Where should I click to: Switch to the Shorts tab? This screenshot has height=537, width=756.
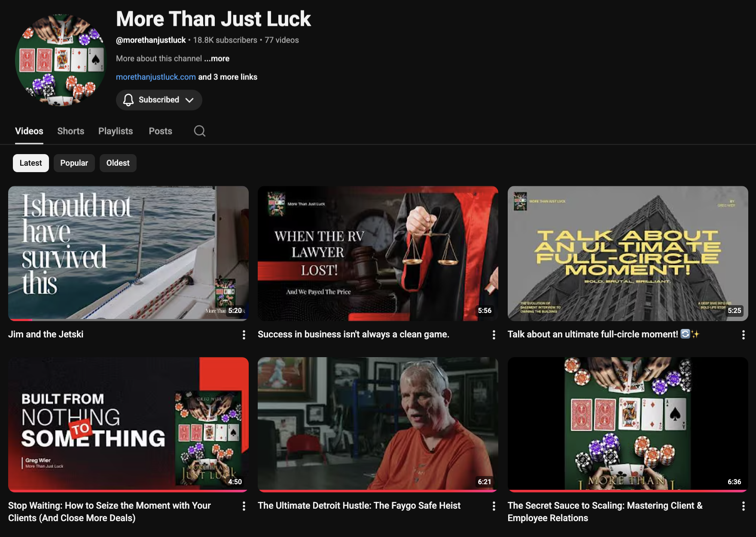click(x=71, y=131)
